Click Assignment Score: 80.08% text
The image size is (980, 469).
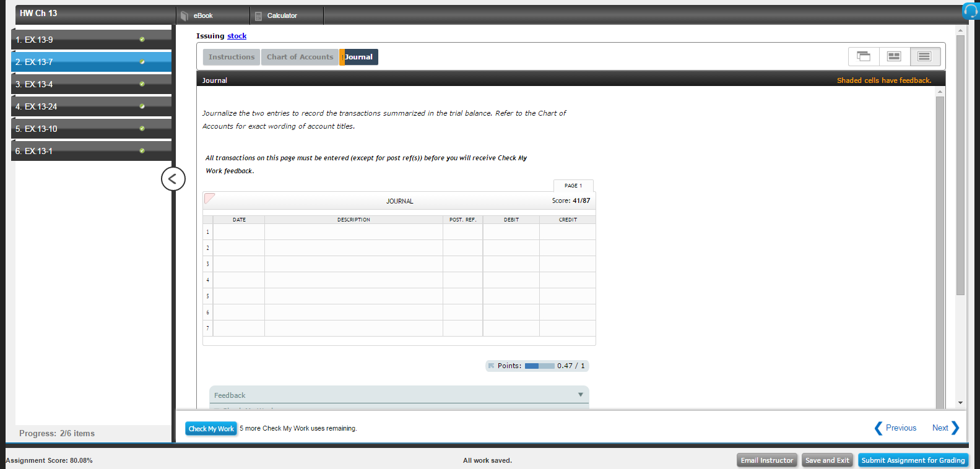(x=49, y=460)
